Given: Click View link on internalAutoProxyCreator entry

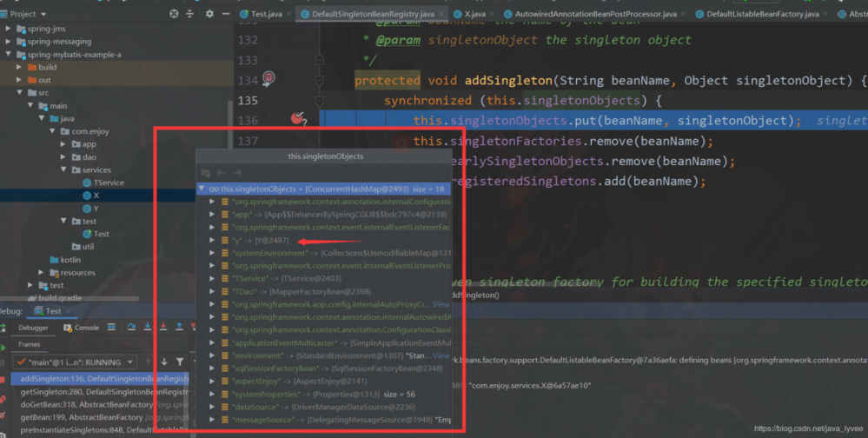Looking at the screenshot, I should pos(441,304).
